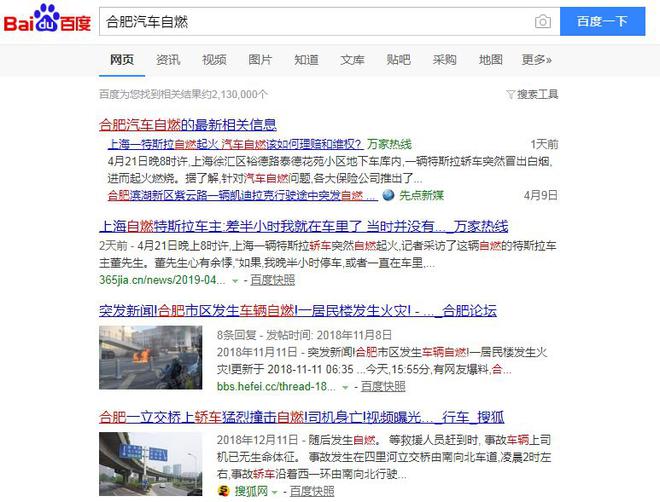Screen dimensions: 660x502
Task: Switch to the 资讯 tab
Action: pyautogui.click(x=168, y=60)
